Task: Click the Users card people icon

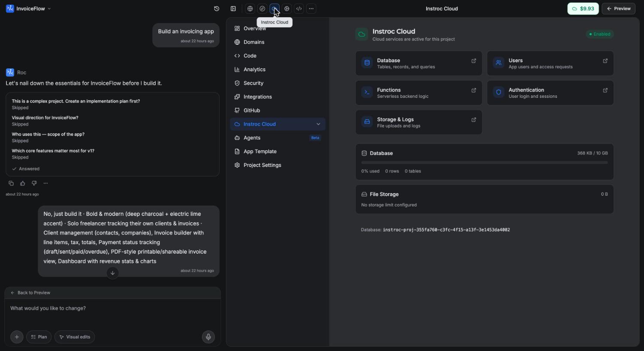Action: point(499,63)
